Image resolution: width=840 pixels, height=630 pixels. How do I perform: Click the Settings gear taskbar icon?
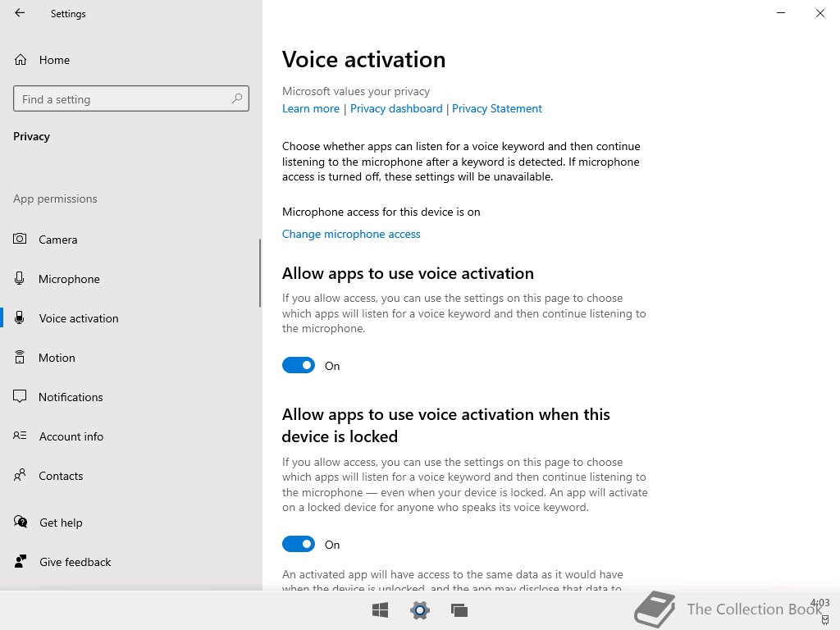(x=420, y=610)
